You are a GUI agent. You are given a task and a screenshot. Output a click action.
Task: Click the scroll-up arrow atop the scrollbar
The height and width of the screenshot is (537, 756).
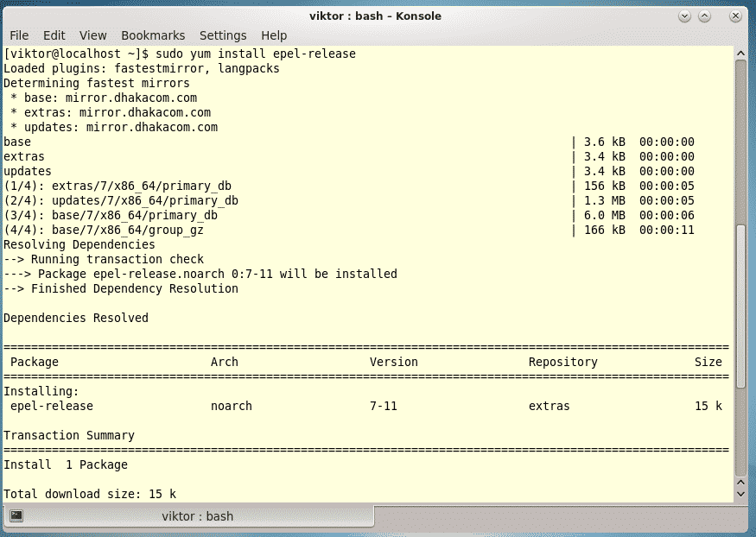[x=740, y=54]
